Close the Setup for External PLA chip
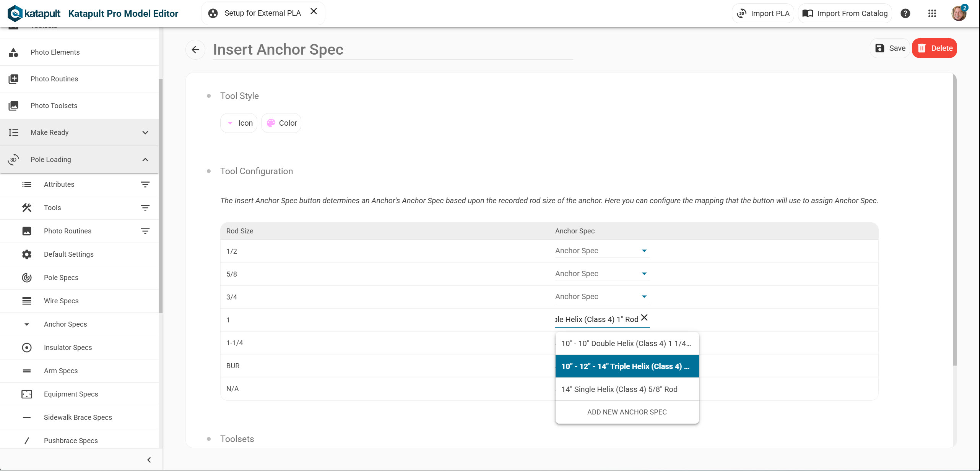Screen dimensions: 980x471 pyautogui.click(x=314, y=11)
